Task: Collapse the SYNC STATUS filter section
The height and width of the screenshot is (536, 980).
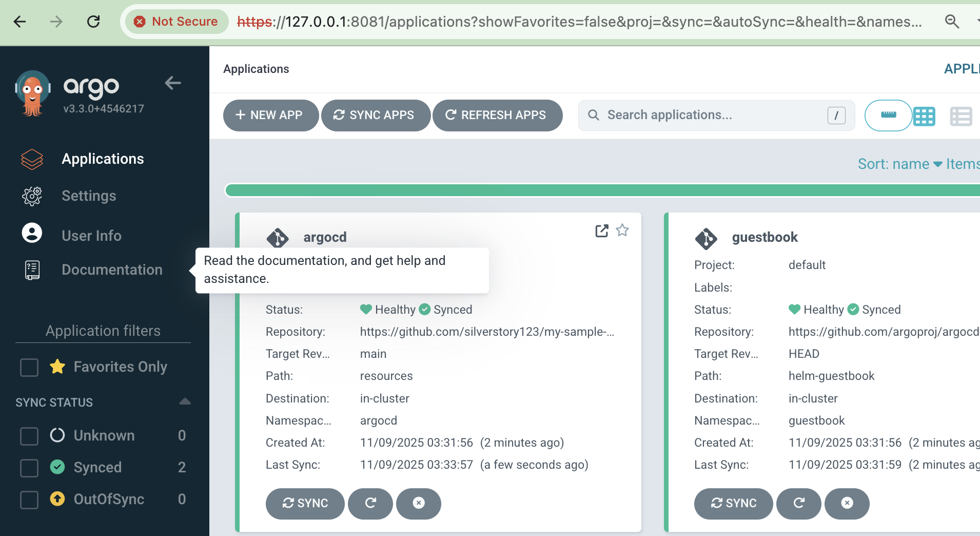Action: pos(185,401)
